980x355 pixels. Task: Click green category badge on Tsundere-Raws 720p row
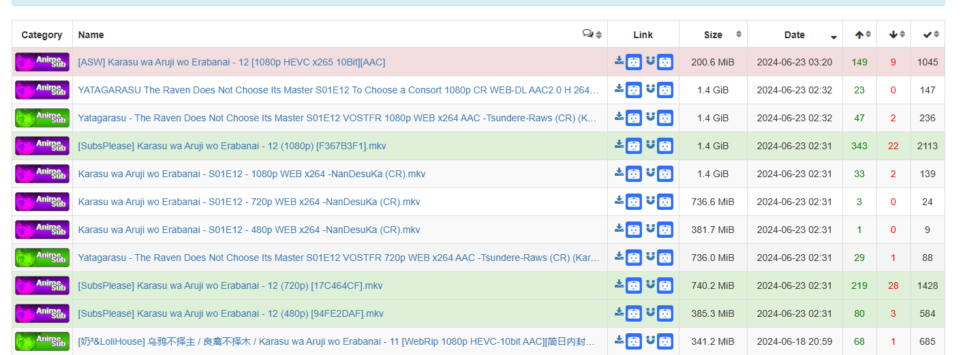pos(42,258)
